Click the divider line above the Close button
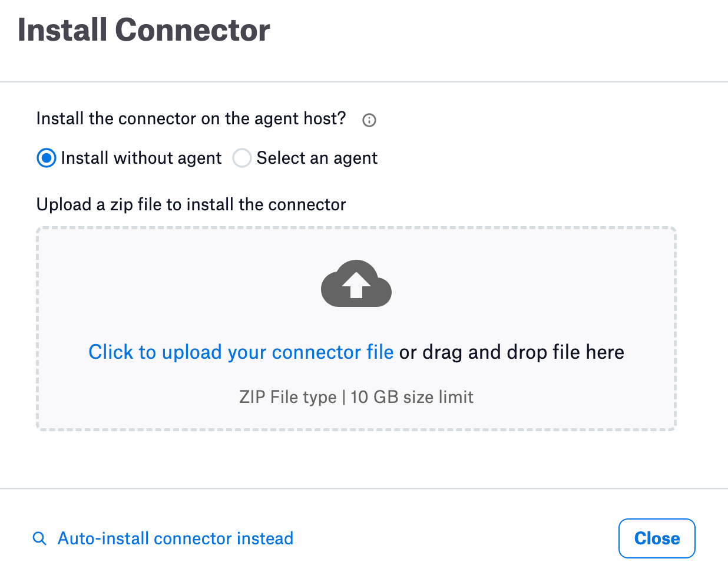 (364, 488)
